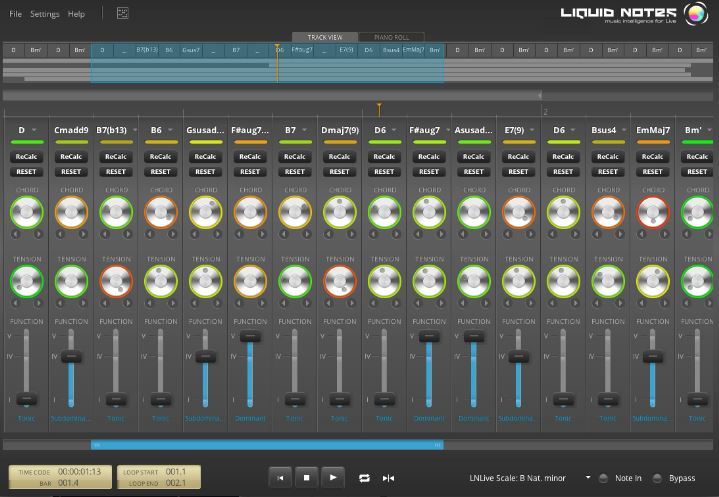The image size is (719, 497).
Task: Enable the Note In toggle
Action: click(604, 478)
